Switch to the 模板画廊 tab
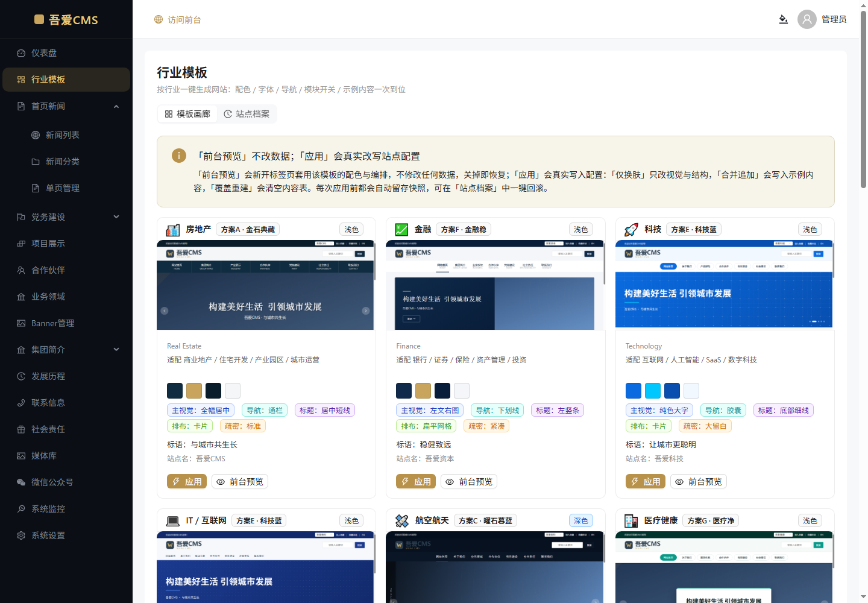This screenshot has width=868, height=603. point(187,114)
